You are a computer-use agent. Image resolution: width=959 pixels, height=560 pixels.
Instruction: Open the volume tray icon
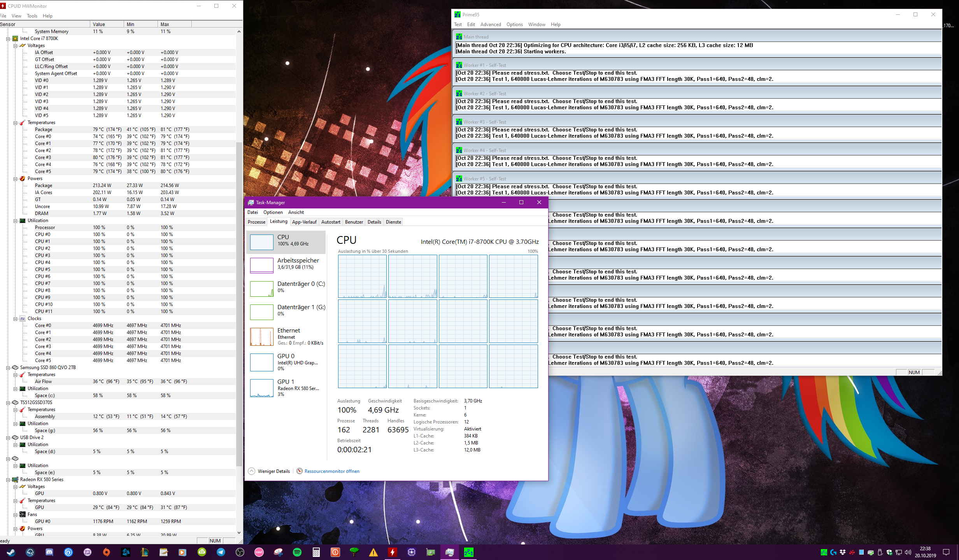(x=908, y=552)
